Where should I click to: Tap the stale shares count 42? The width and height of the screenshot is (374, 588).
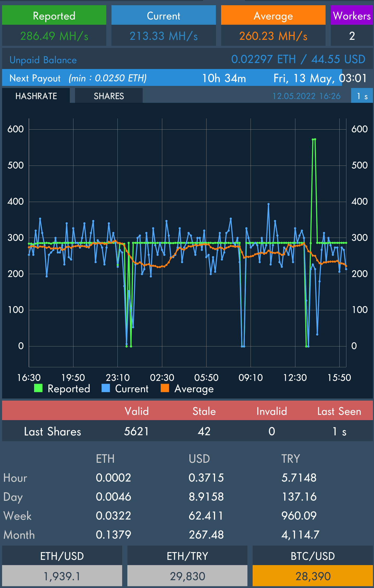coord(204,432)
